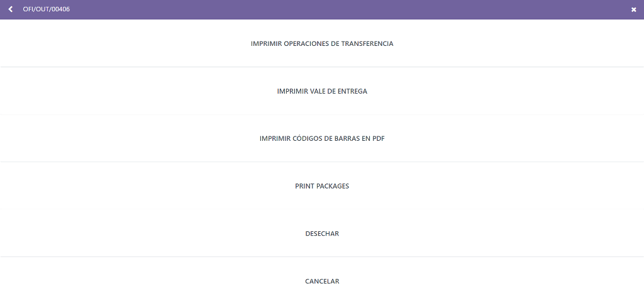Click the purple header bar area
This screenshot has height=303, width=644.
322,9
